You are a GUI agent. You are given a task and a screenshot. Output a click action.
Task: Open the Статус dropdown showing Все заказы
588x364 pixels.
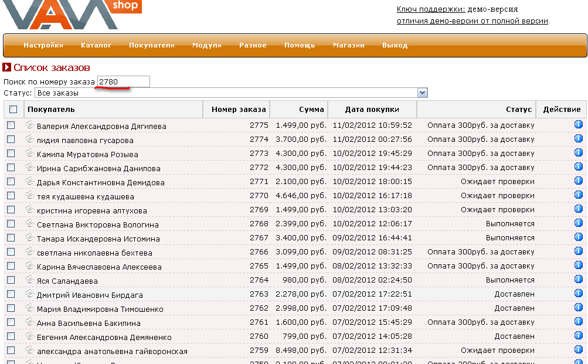pyautogui.click(x=231, y=93)
